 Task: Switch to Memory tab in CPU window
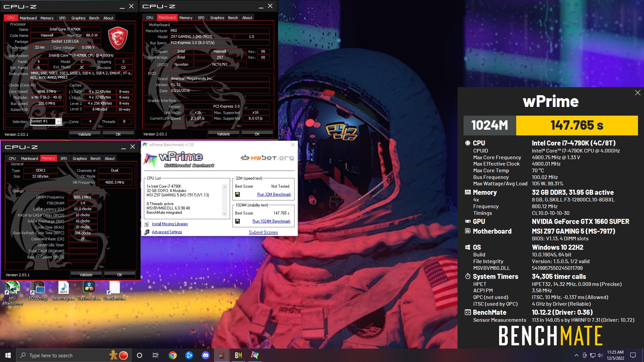pyautogui.click(x=47, y=18)
